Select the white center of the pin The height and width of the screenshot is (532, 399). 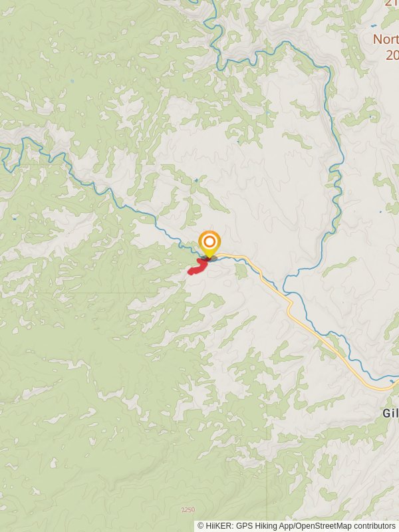pos(209,241)
